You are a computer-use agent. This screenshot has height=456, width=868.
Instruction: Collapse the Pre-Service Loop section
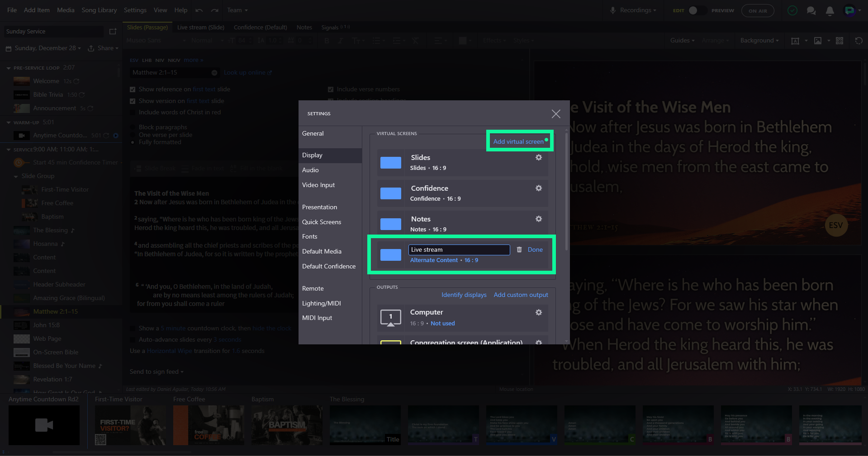point(9,68)
